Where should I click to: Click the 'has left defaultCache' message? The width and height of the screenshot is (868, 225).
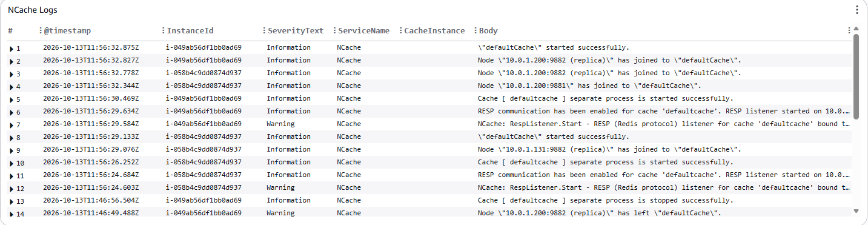(600, 213)
